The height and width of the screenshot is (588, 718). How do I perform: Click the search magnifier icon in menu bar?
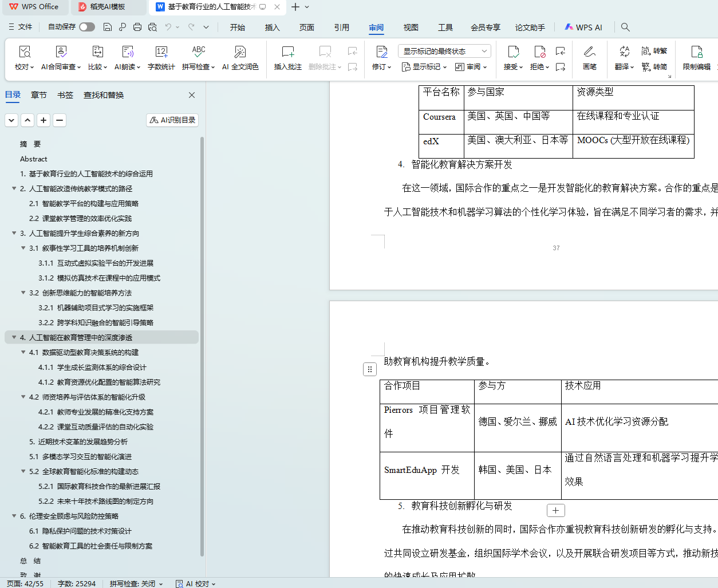coord(625,27)
